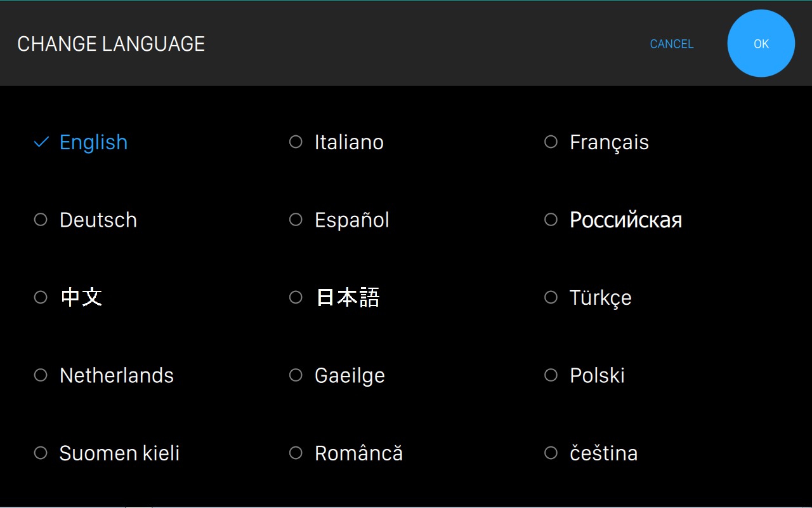Choose the 中文 language option
This screenshot has height=508, width=812.
click(41, 297)
